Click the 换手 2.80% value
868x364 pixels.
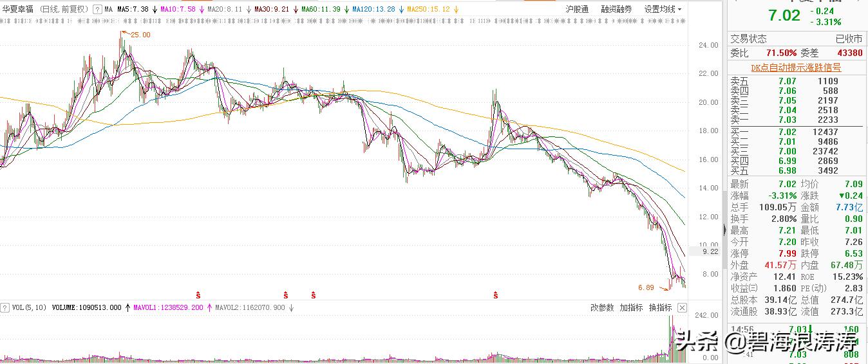(x=784, y=219)
